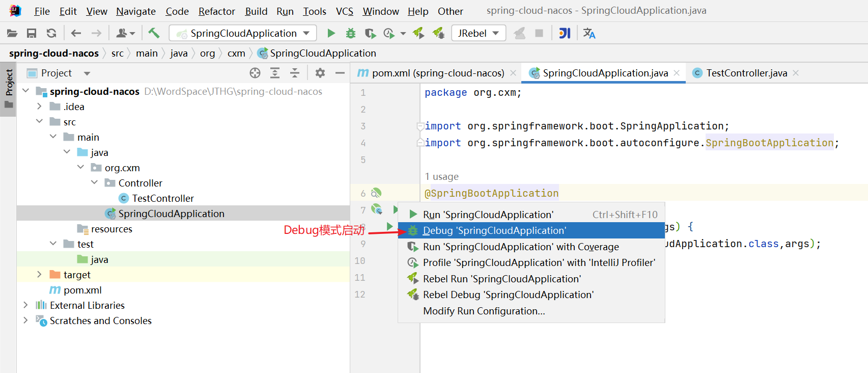868x373 pixels.
Task: Click the Open folder toolbar icon
Action: click(12, 34)
